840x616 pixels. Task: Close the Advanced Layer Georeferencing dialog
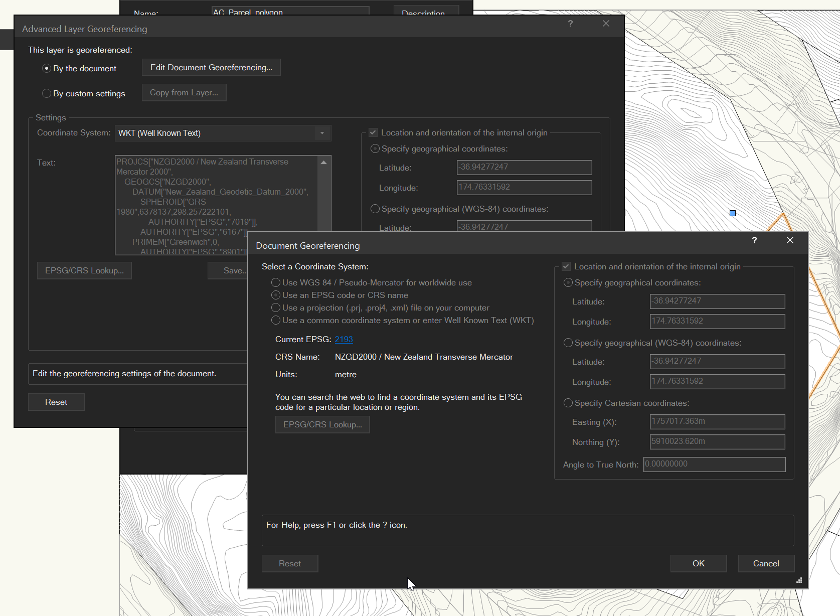[606, 24]
